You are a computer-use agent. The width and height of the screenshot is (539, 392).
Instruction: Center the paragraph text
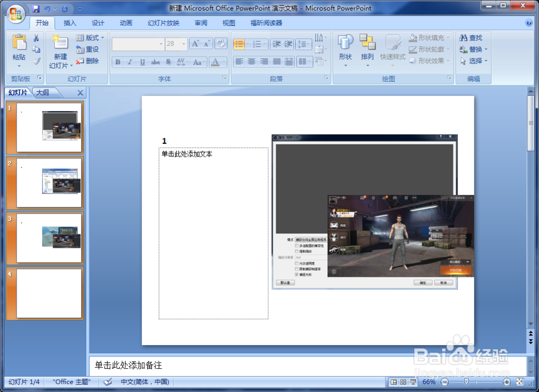[x=252, y=62]
